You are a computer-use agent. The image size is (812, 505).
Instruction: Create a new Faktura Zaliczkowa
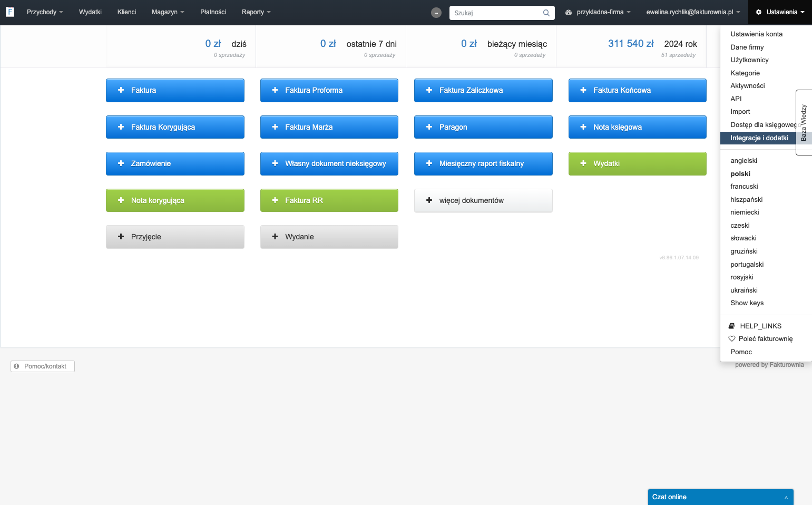(x=483, y=90)
